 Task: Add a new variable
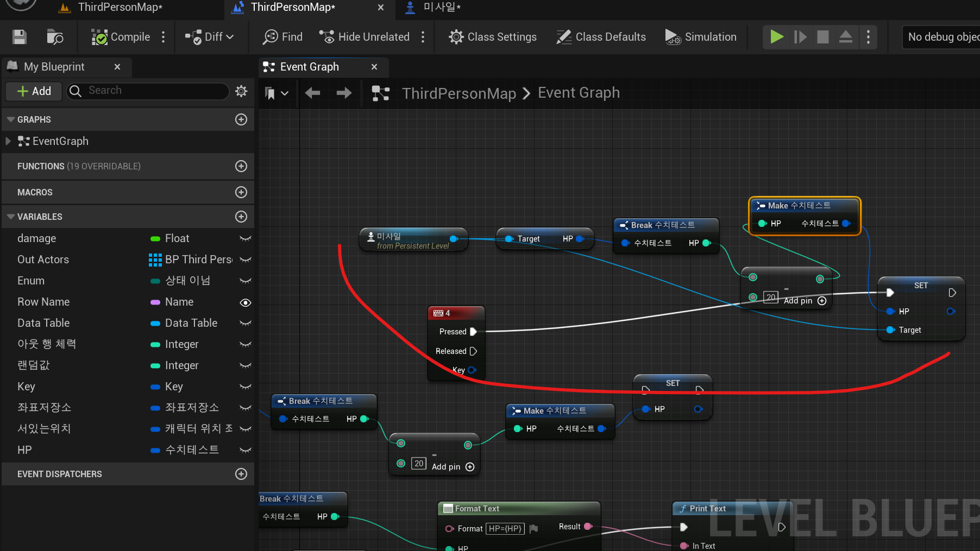(x=241, y=217)
